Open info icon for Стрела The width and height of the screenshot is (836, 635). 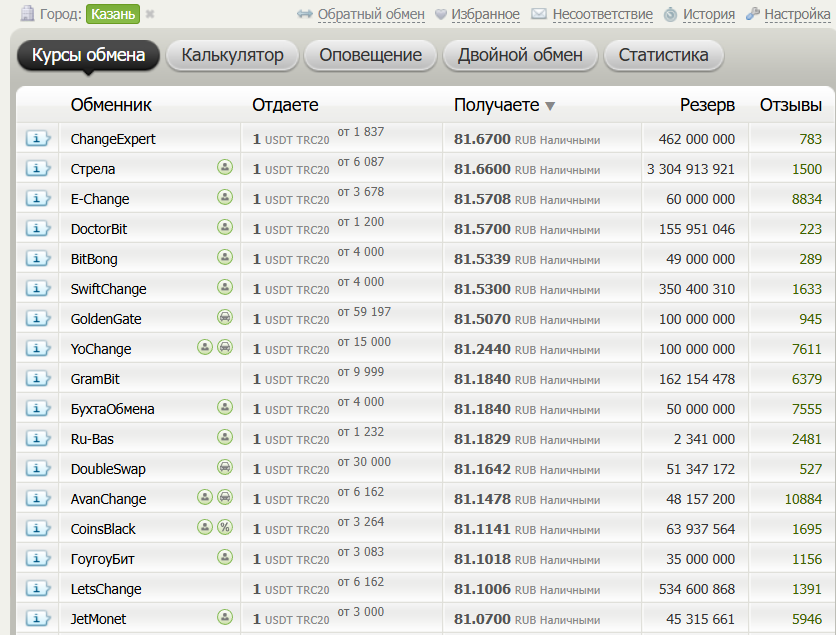(37, 168)
